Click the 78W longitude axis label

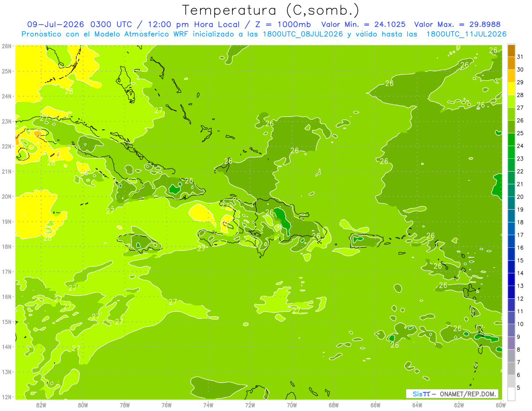(125, 405)
